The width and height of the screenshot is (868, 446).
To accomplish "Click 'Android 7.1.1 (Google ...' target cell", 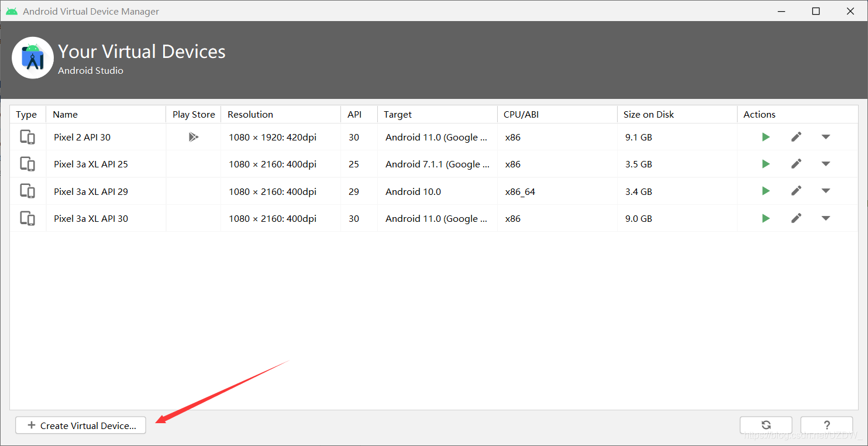I will pos(438,164).
